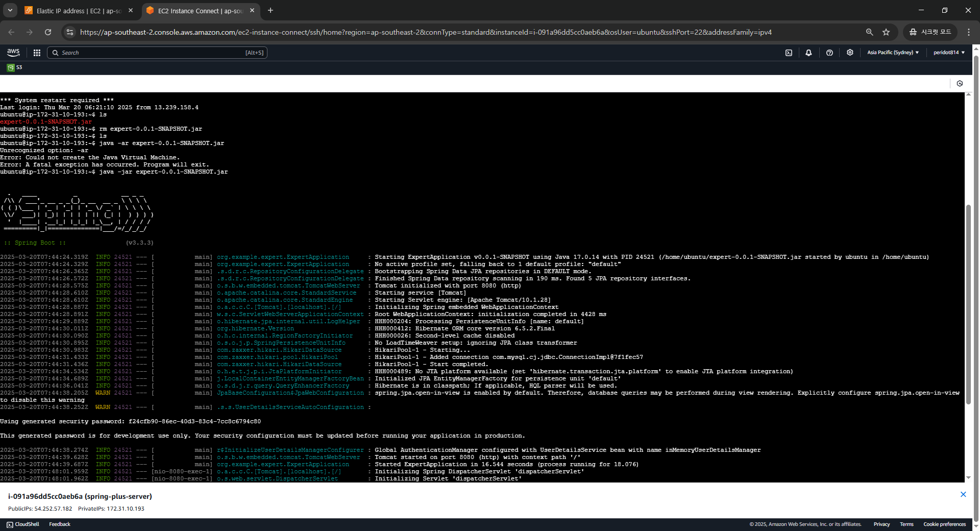Open the AWS console home logo
The image size is (980, 531).
(x=13, y=53)
